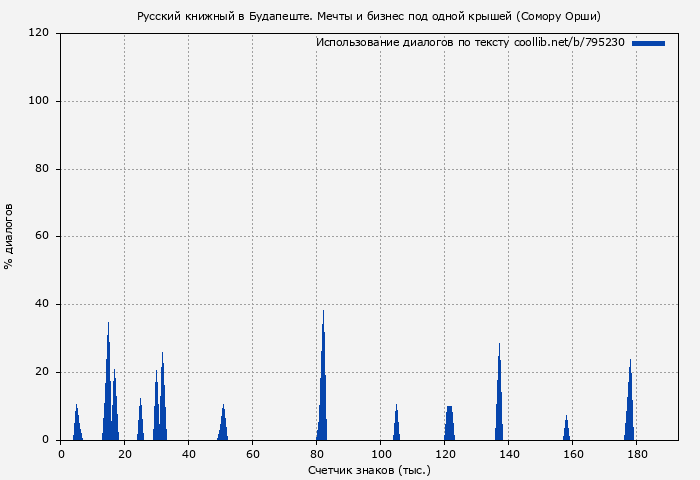Viewport: 700px width, 480px height.
Task: Click the y-axis tick label 60
Action: (x=43, y=237)
